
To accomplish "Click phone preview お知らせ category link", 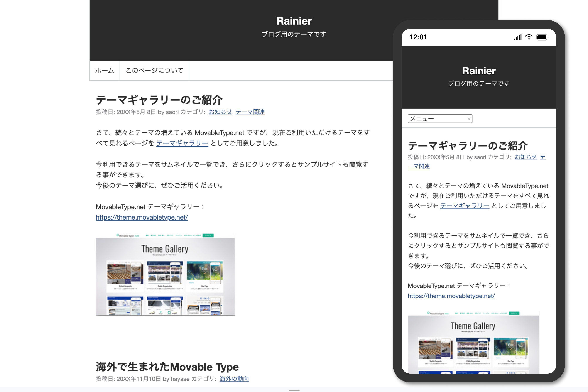I will coord(525,157).
